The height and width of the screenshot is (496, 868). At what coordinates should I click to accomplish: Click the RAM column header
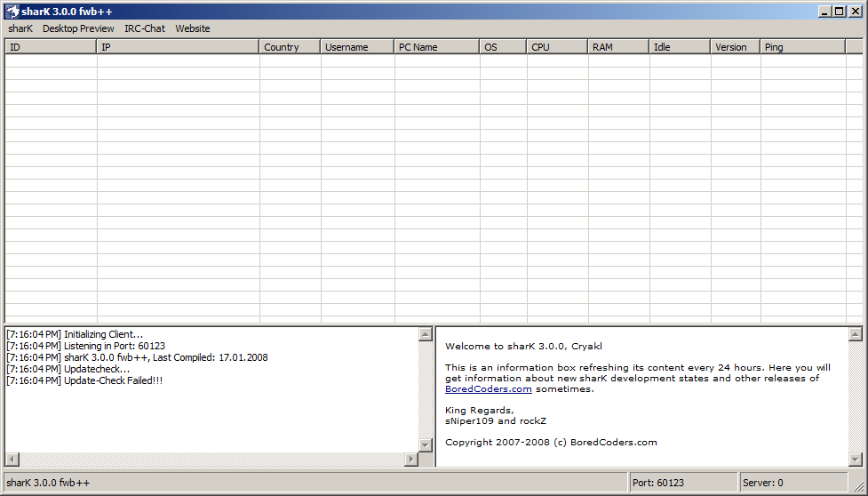click(x=618, y=47)
